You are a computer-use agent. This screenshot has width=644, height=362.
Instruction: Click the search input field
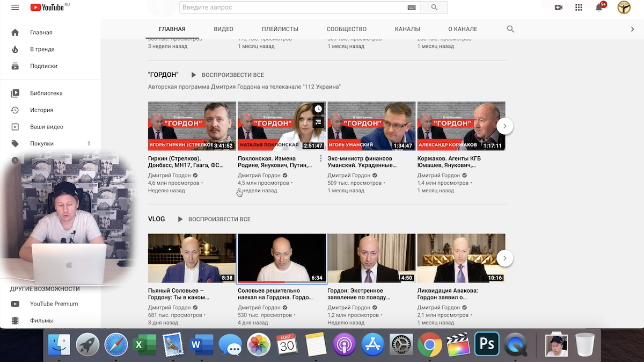click(294, 8)
